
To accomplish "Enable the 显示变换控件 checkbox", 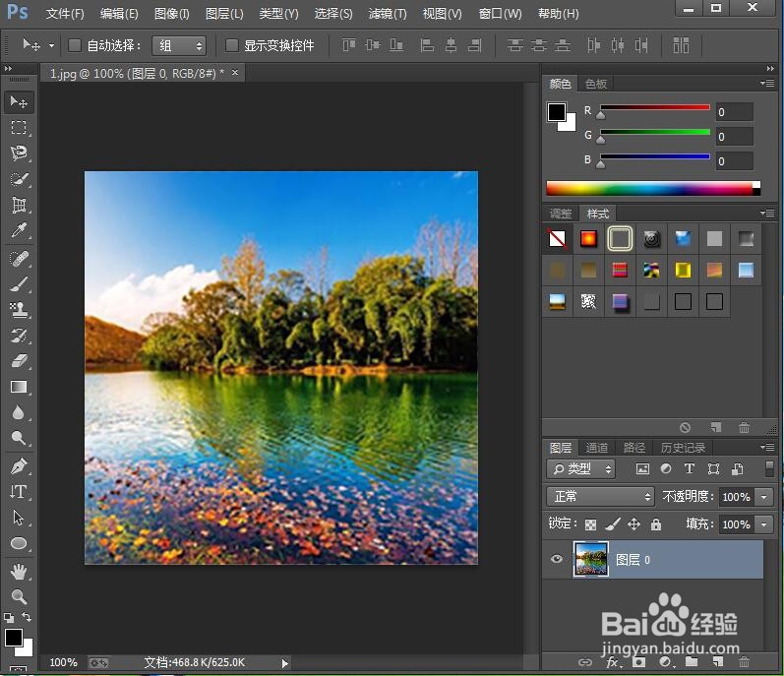I will coord(231,45).
